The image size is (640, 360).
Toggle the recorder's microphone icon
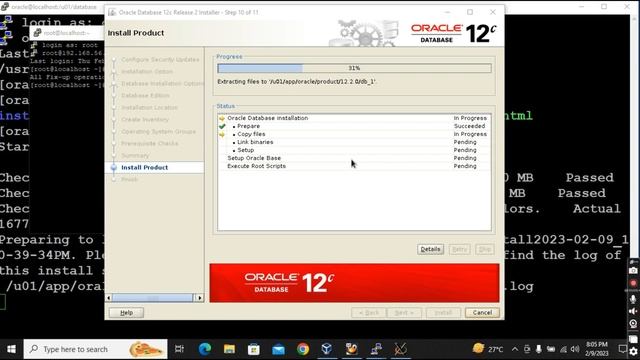[x=633, y=299]
